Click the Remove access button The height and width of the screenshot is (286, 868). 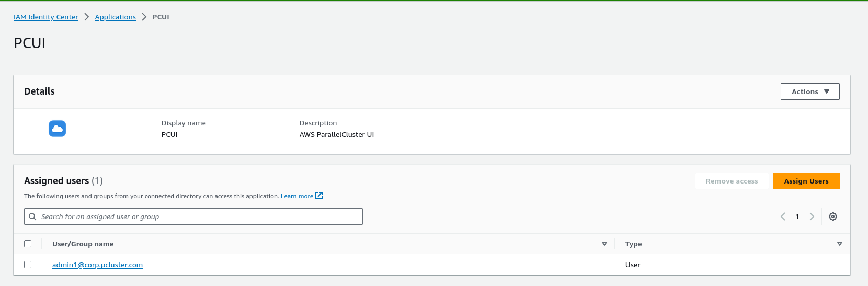(x=732, y=181)
